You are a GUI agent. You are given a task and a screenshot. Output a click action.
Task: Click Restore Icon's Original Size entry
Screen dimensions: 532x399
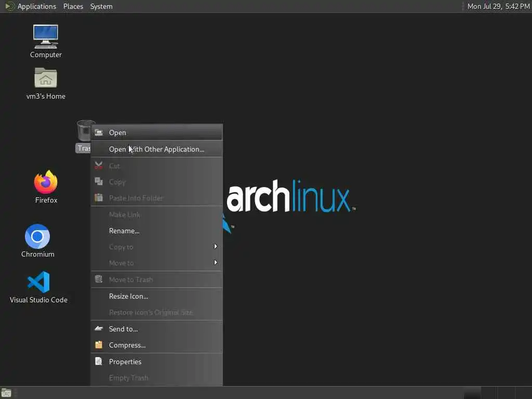pyautogui.click(x=157, y=312)
